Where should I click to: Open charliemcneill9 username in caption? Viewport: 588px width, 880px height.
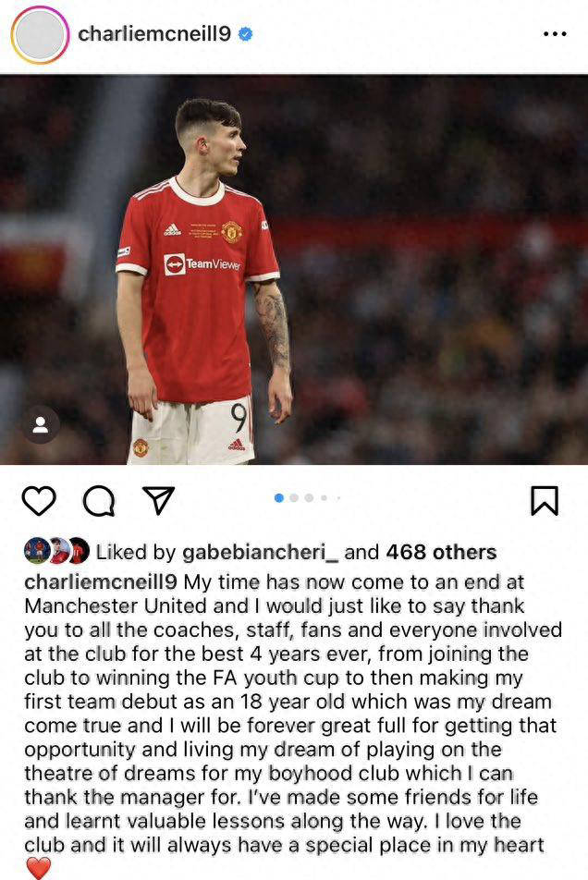click(x=101, y=582)
